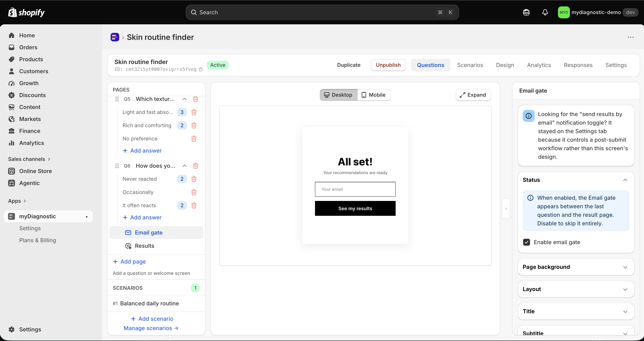Select the Email gate page
The height and width of the screenshot is (341, 644).
[x=156, y=233]
